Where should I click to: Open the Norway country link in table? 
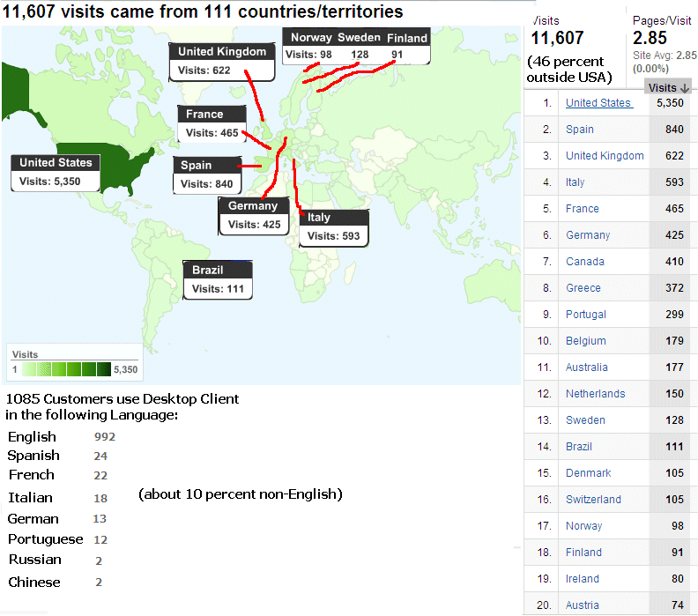pos(583,526)
